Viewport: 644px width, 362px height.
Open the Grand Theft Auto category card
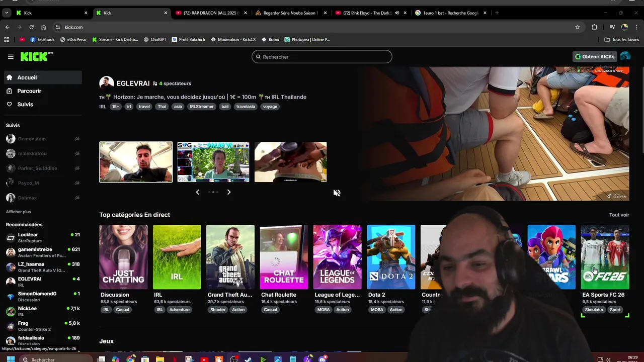[x=230, y=257]
